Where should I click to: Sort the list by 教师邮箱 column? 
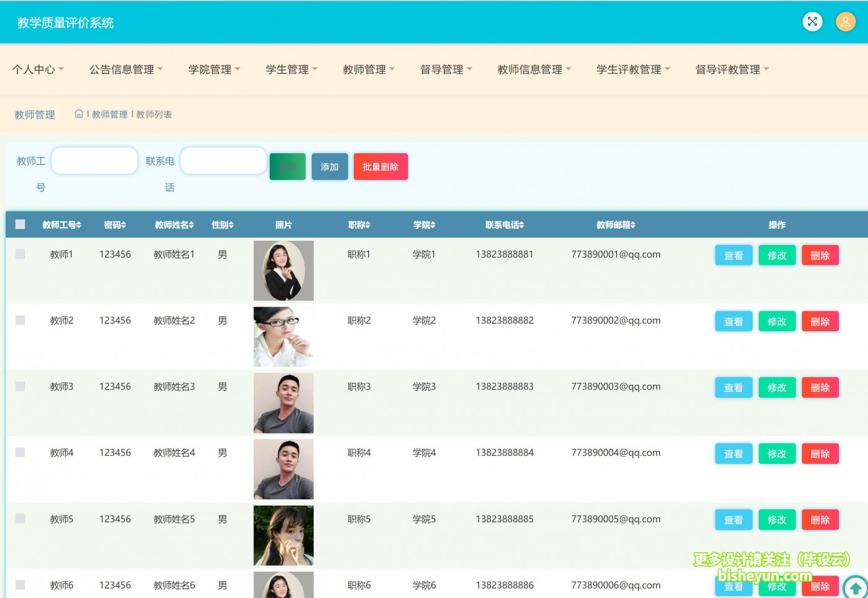(616, 225)
